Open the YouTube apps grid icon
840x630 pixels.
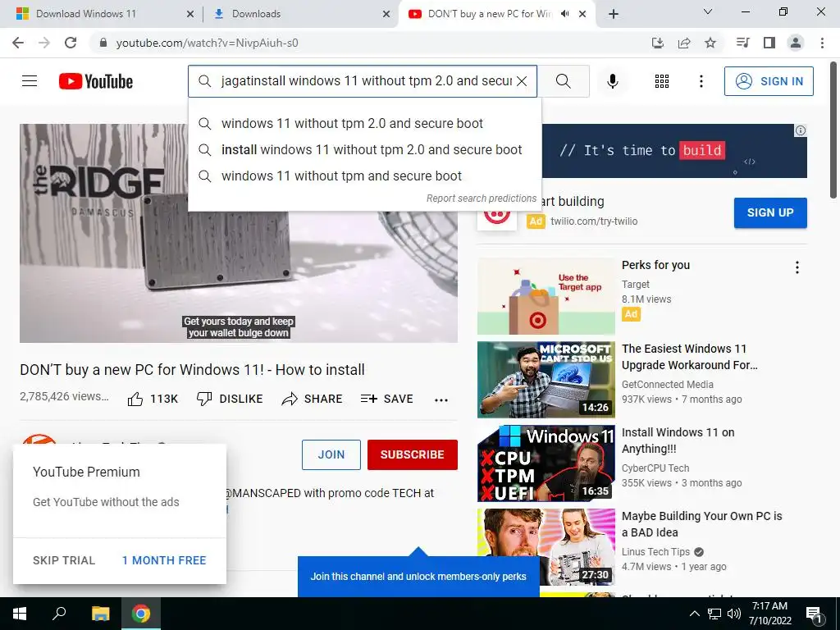tap(662, 81)
